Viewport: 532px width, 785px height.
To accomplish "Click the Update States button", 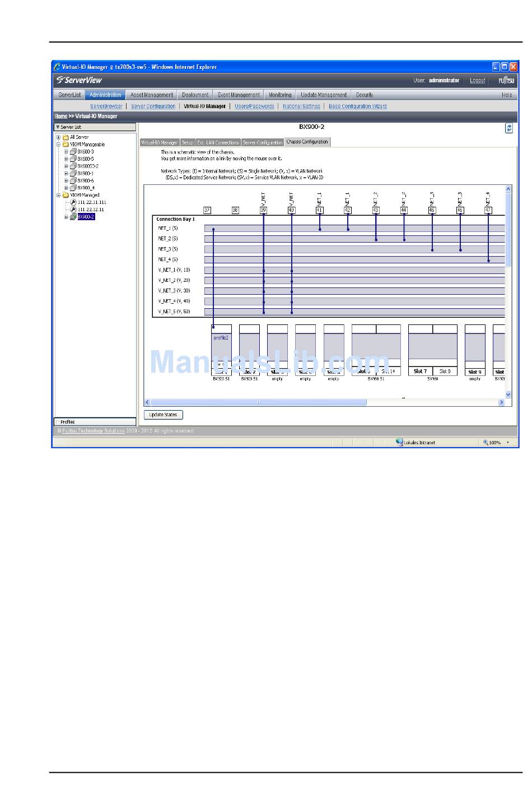I will [163, 415].
